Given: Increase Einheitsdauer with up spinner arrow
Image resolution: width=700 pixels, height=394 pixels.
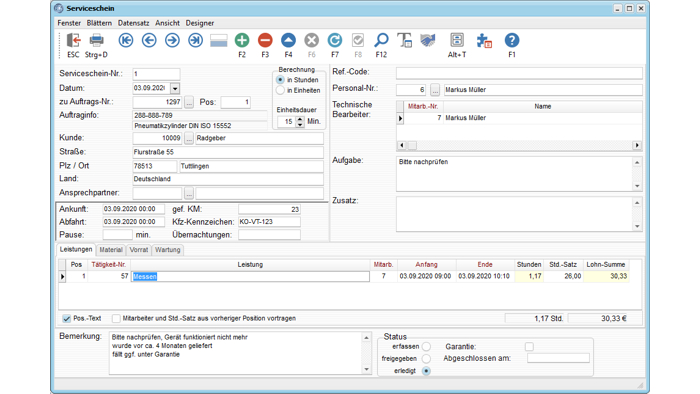Looking at the screenshot, I should click(300, 119).
